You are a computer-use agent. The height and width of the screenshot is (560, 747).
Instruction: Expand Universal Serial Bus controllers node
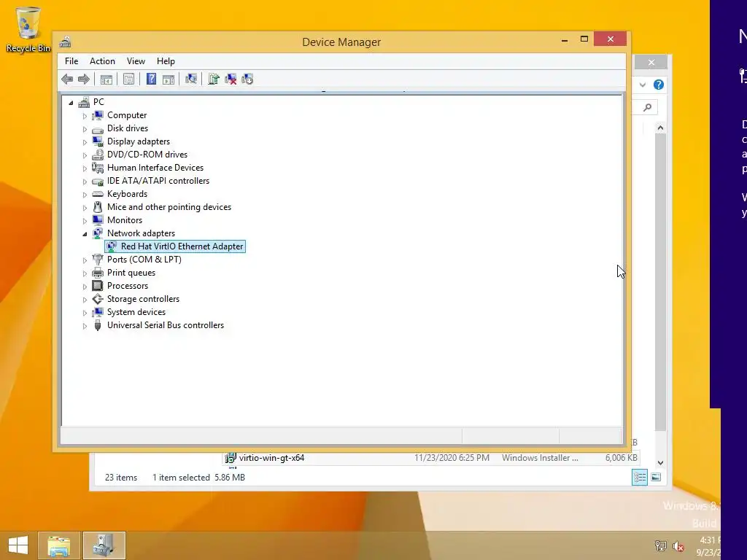pos(85,326)
